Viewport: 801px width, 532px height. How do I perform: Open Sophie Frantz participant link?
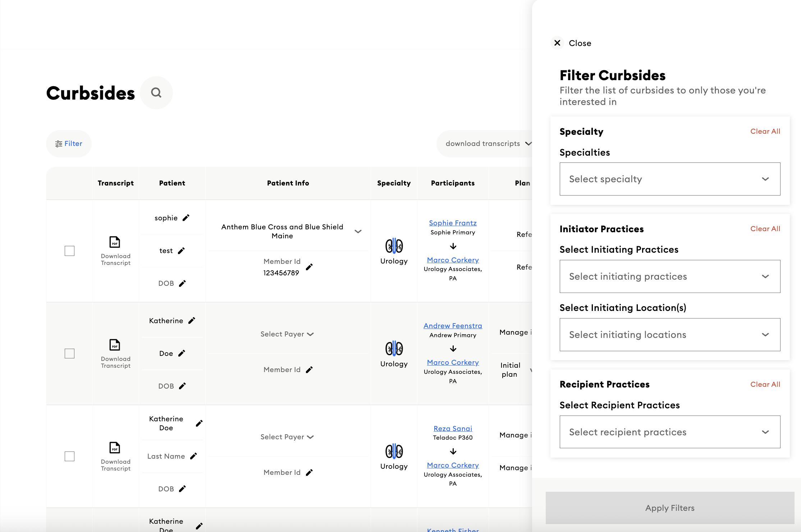click(x=453, y=223)
